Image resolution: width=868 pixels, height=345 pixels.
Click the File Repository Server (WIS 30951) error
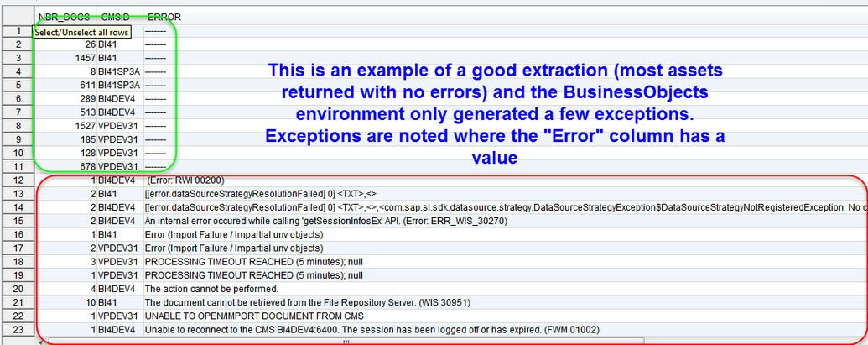click(x=308, y=302)
